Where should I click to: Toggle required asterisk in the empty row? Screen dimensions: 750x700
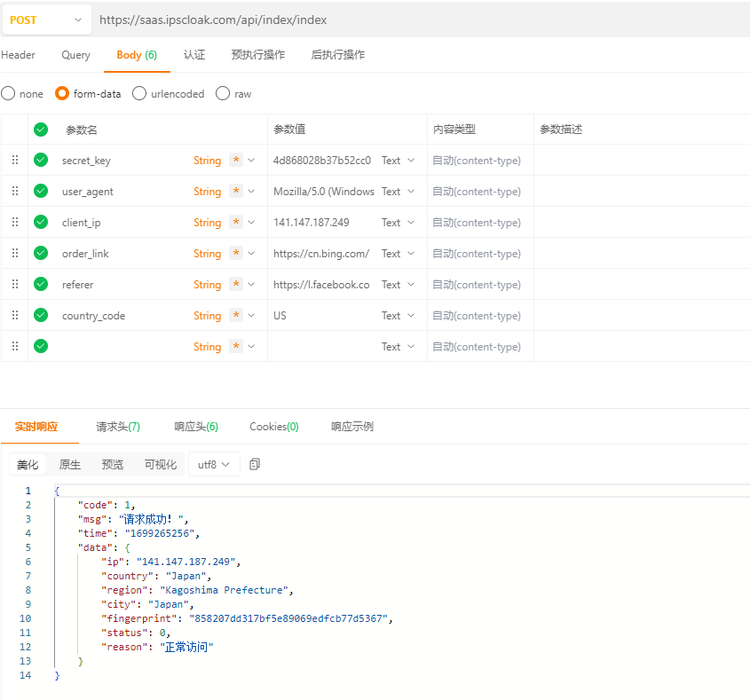[x=236, y=346]
